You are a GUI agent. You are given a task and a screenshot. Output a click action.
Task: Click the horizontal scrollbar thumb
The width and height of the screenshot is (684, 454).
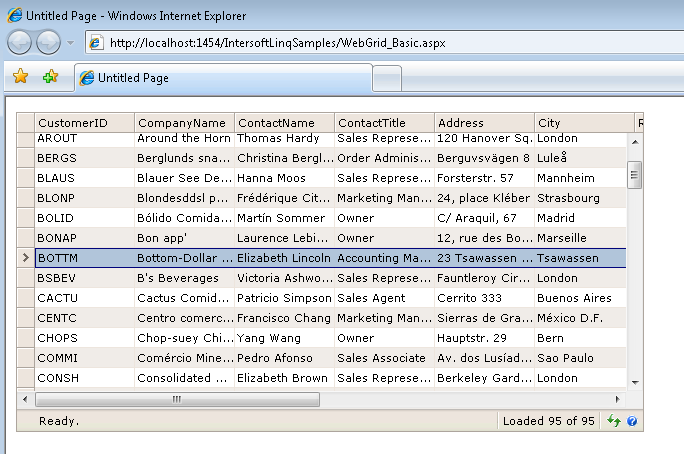pos(177,399)
